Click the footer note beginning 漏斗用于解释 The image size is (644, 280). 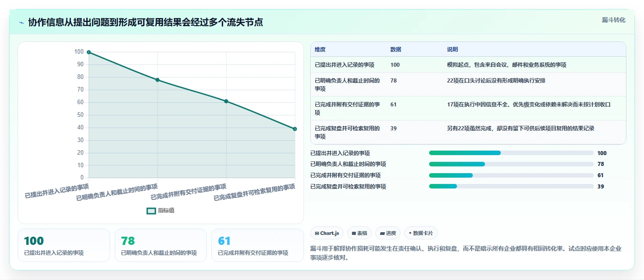pyautogui.click(x=466, y=253)
